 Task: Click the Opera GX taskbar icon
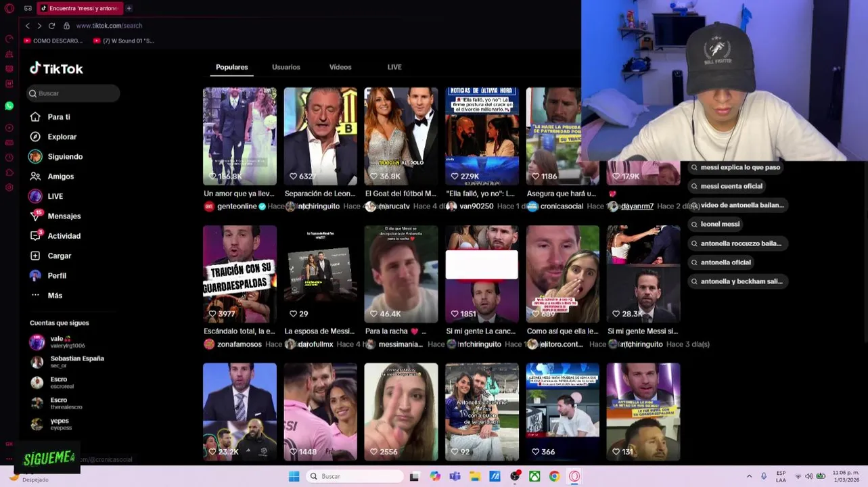coord(574,476)
